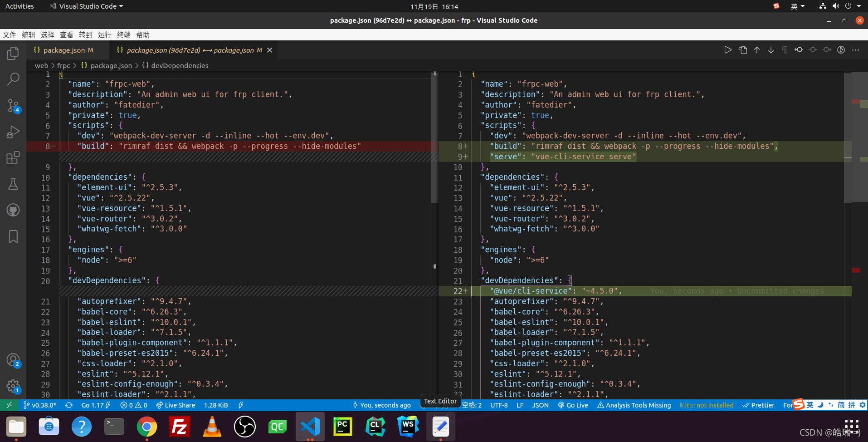
Task: Open the Explorer view in activity bar
Action: pyautogui.click(x=13, y=54)
